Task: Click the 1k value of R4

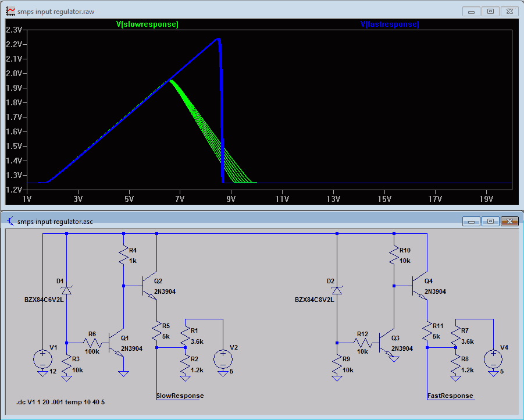Action: click(133, 261)
